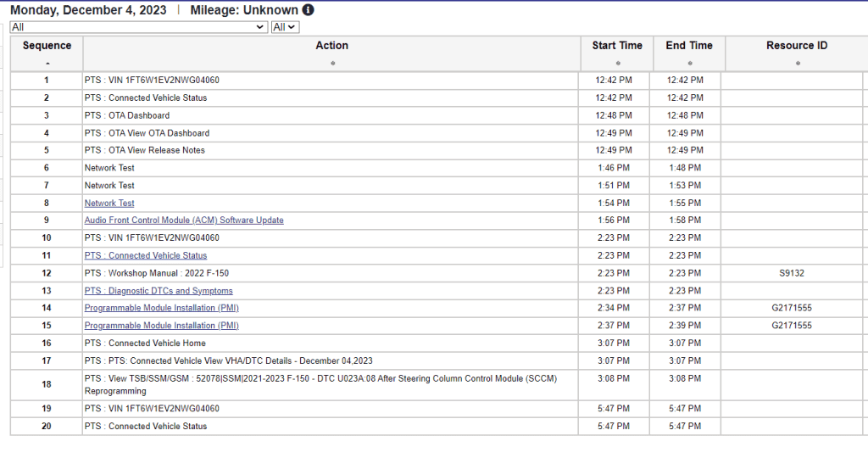Select the S9132 Resource ID cell
868x458 pixels.
pyautogui.click(x=792, y=273)
